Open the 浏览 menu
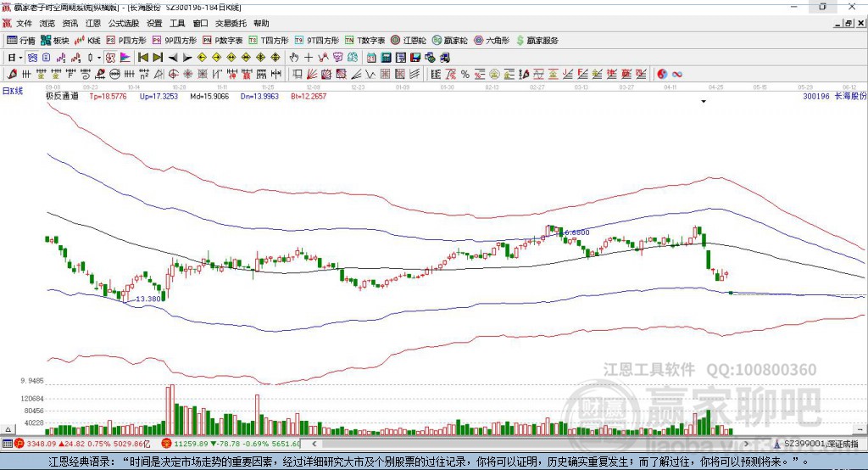 47,23
